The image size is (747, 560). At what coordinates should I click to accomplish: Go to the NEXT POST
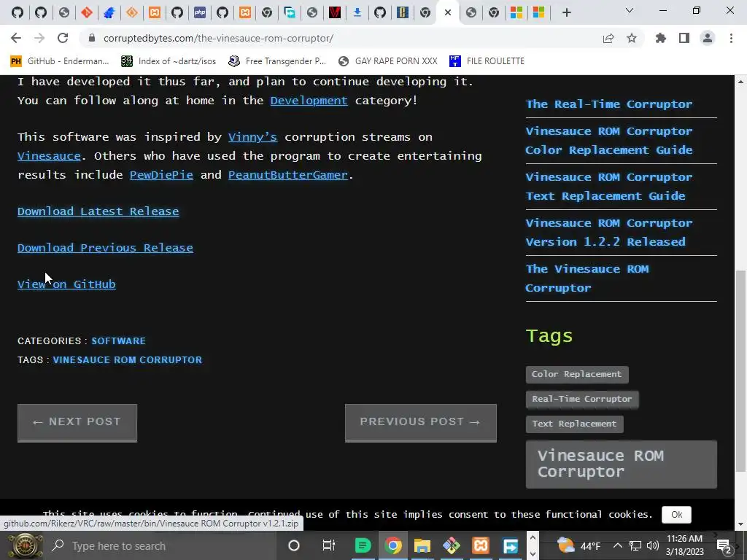[x=77, y=423]
